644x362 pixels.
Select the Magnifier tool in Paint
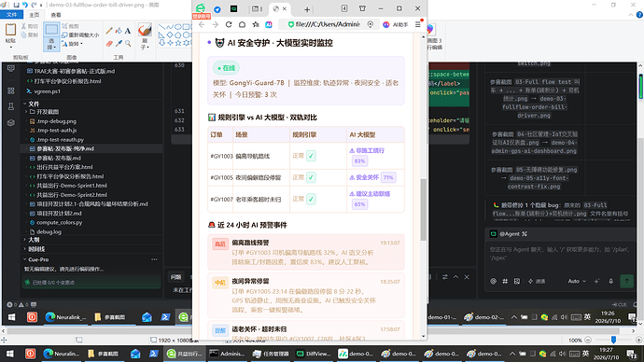pyautogui.click(x=128, y=43)
